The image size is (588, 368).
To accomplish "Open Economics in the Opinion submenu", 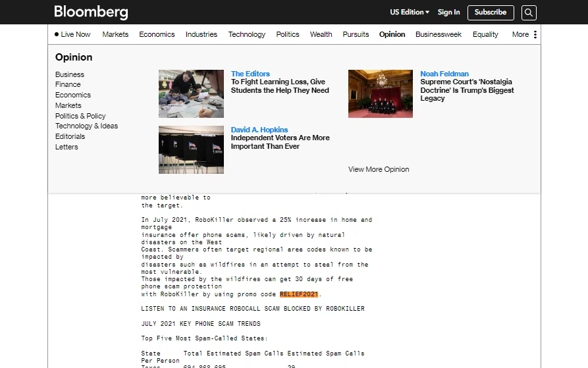I will [72, 95].
